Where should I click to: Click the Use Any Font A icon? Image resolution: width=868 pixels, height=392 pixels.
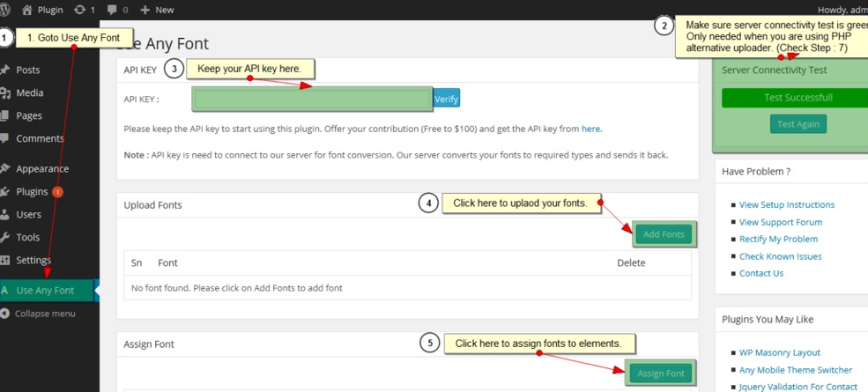pyautogui.click(x=5, y=291)
